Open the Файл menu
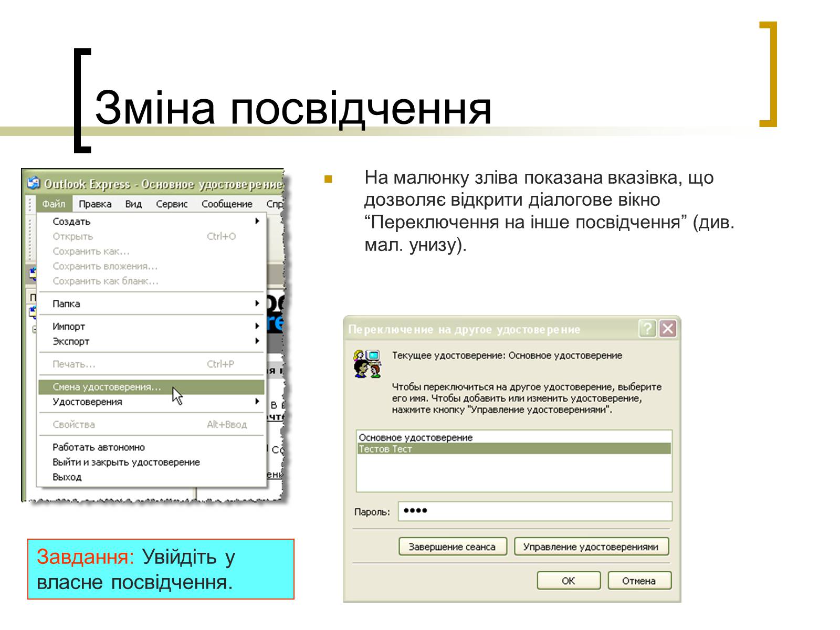This screenshot has height=630, width=840. 54,204
